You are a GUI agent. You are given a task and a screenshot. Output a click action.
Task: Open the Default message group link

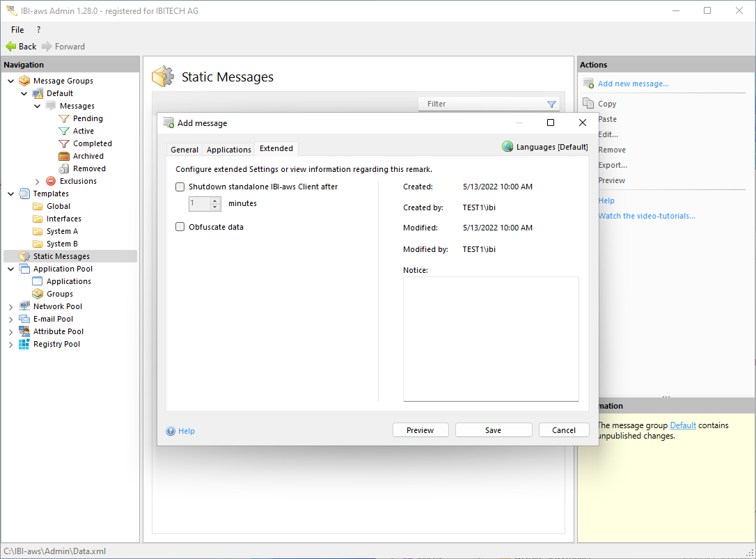click(x=682, y=425)
